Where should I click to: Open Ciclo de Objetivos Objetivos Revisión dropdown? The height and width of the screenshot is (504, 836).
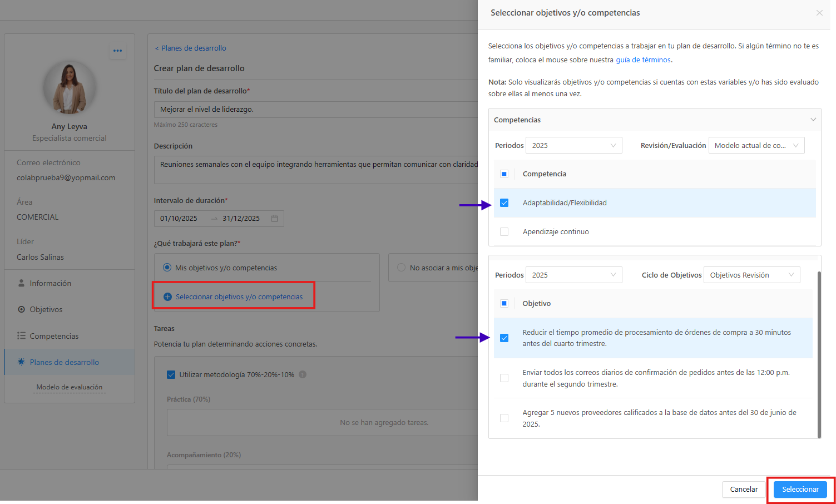(752, 275)
